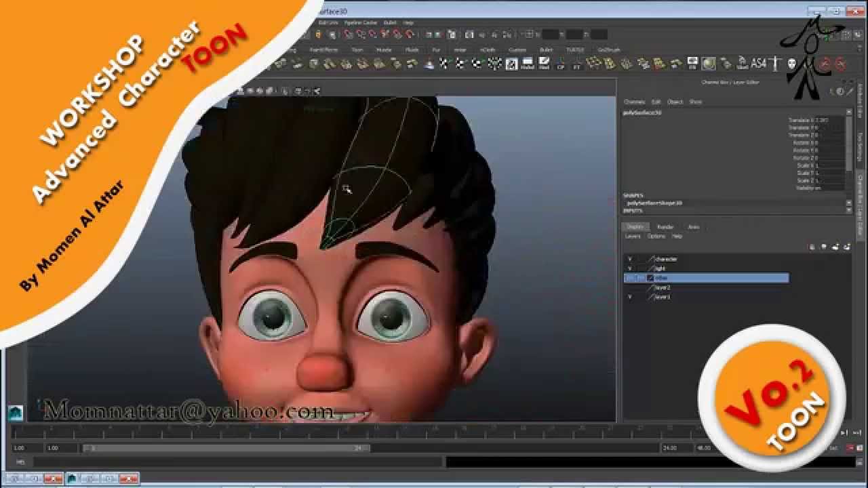
Task: Click the Model shelf icon
Action: (x=528, y=64)
